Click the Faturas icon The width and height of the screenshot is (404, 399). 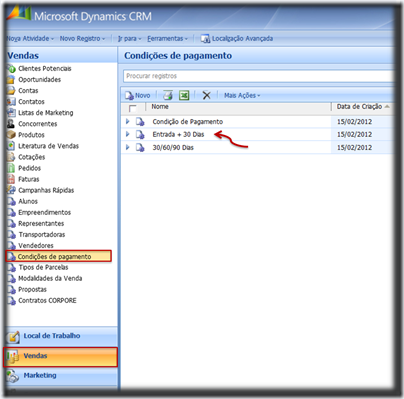(11, 179)
